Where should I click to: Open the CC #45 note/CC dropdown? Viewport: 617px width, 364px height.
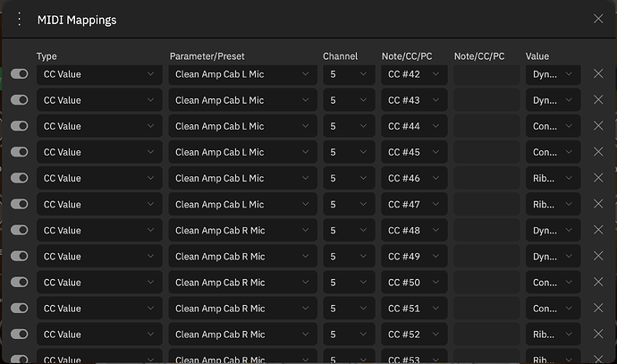414,152
